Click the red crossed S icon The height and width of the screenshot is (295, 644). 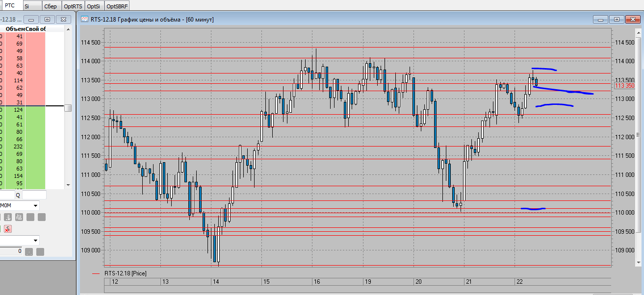coord(8,229)
